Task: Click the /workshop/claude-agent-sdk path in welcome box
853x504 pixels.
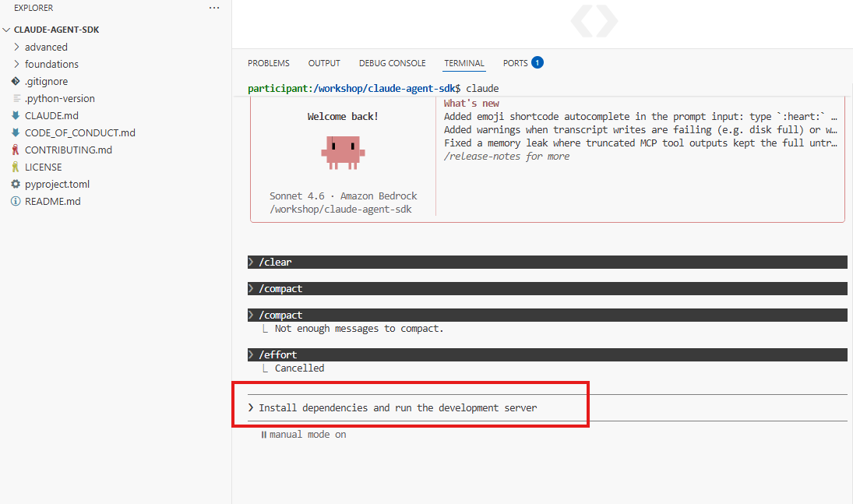Action: coord(340,210)
